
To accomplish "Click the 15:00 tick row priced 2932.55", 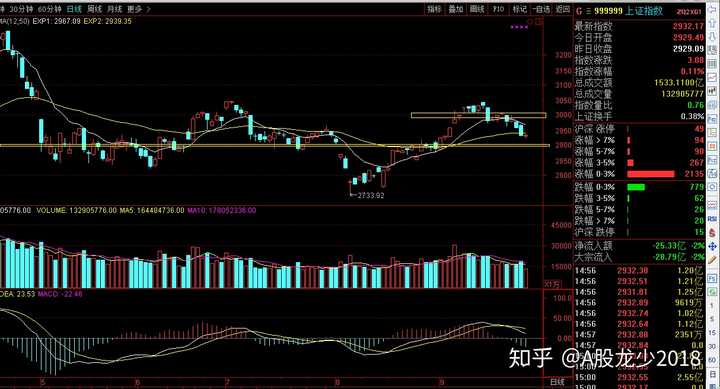I will point(639,378).
